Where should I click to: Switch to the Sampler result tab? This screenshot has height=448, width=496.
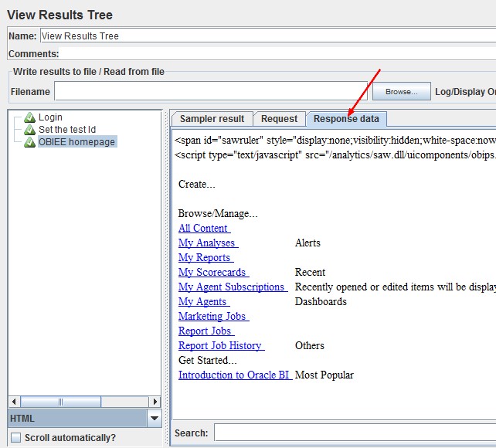coord(212,119)
